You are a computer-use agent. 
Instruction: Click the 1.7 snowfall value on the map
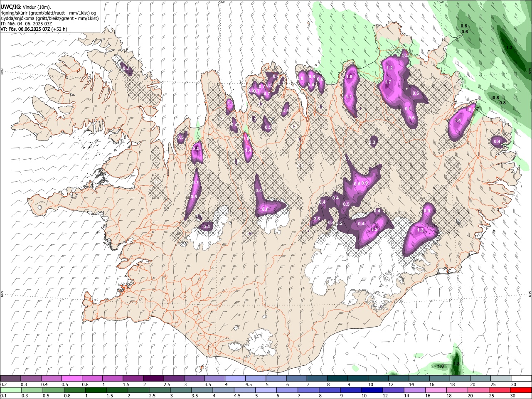pos(388,82)
